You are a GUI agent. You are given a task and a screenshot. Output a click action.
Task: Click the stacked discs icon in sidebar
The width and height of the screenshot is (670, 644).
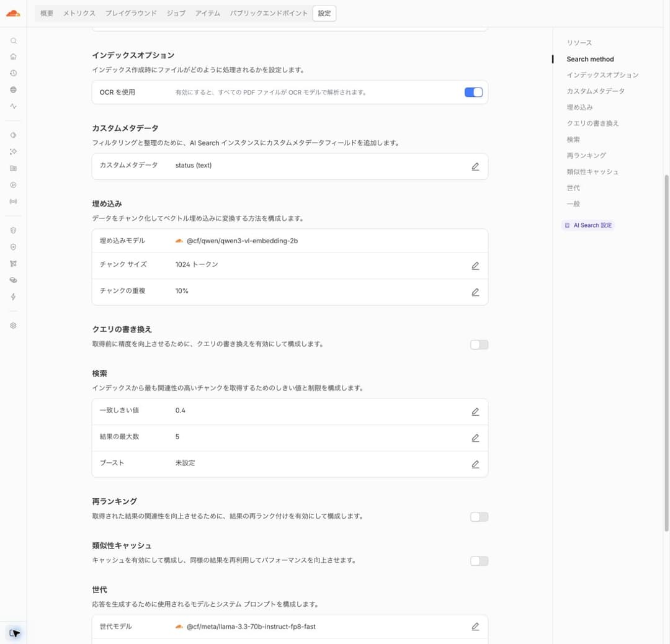click(x=13, y=280)
